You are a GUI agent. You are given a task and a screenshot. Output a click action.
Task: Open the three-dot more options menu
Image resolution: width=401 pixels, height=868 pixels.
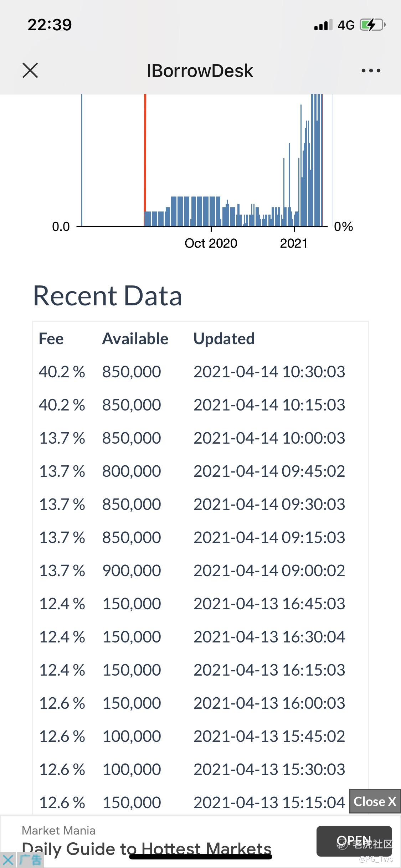point(371,71)
